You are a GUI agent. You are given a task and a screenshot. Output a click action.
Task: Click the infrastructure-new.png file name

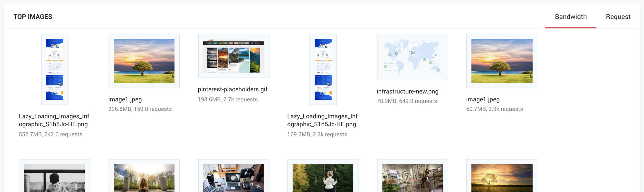[x=408, y=91]
